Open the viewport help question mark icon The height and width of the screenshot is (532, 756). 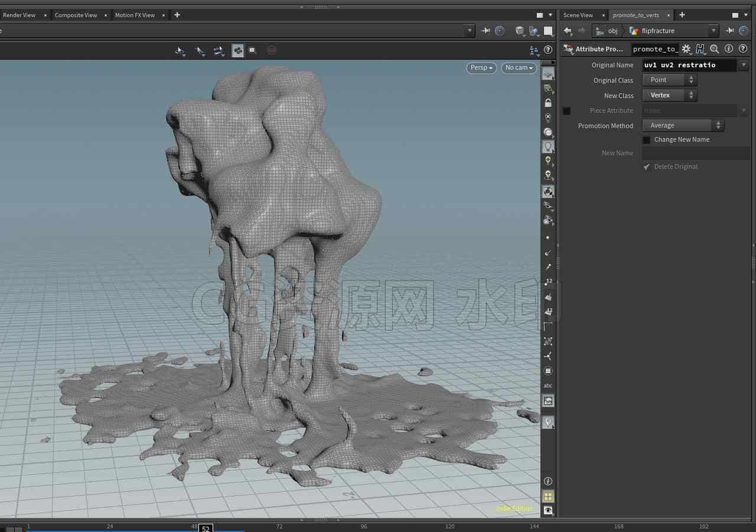(x=548, y=50)
